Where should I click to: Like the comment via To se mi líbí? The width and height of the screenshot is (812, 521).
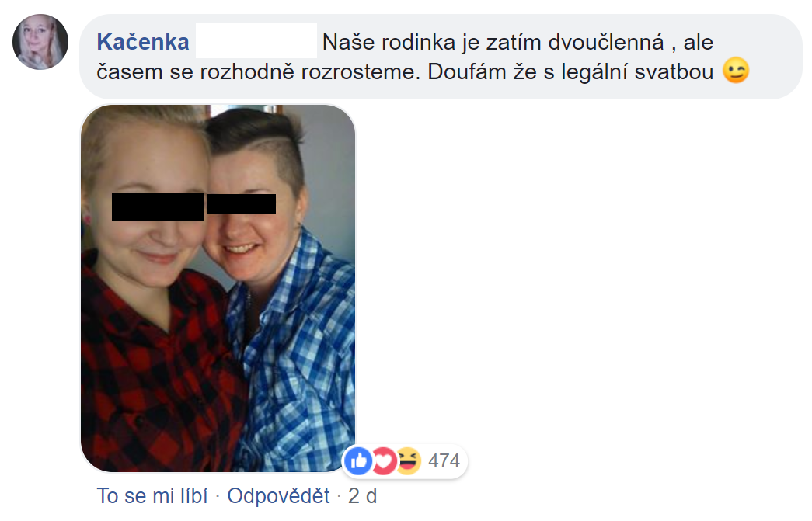tap(152, 495)
